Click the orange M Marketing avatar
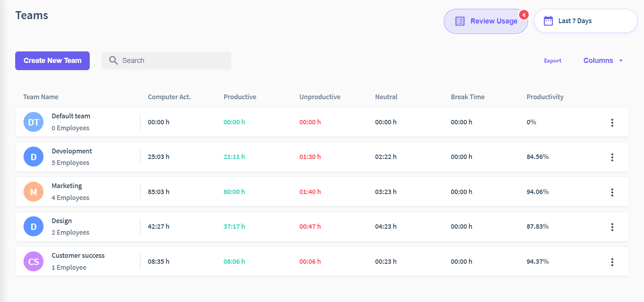The height and width of the screenshot is (302, 644). point(34,192)
